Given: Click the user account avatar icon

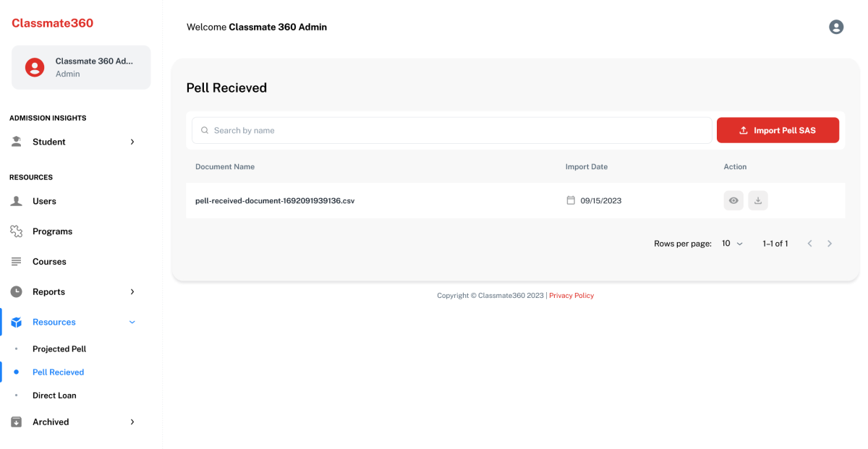Looking at the screenshot, I should (x=836, y=27).
